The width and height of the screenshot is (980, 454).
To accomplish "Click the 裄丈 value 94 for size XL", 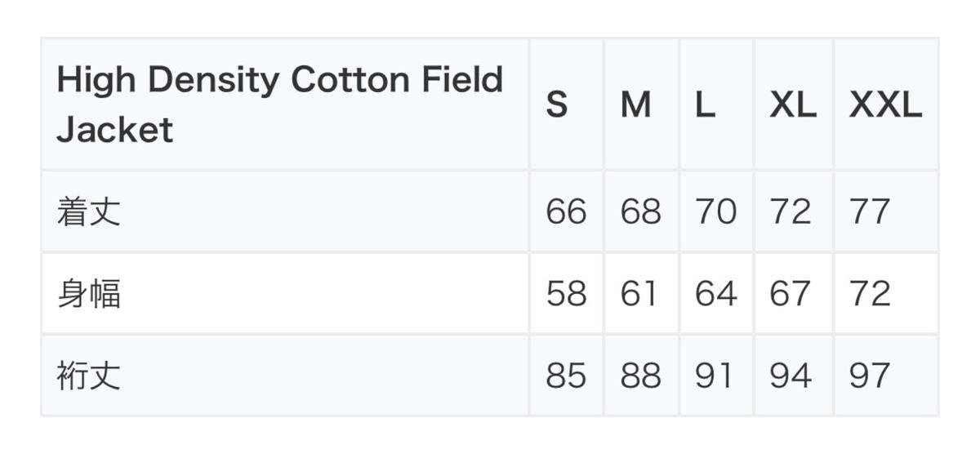I will click(790, 376).
